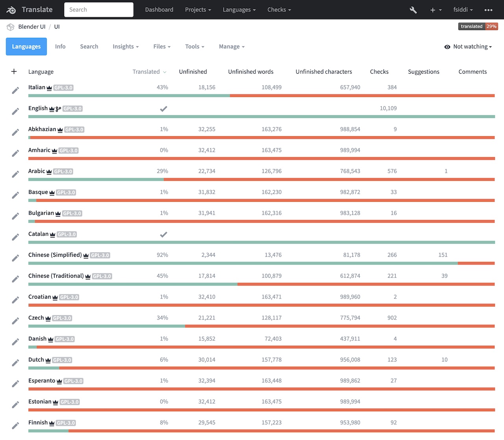Open the Checks dropdown in navbar
Screen dimensions: 504x440
[x=279, y=10]
